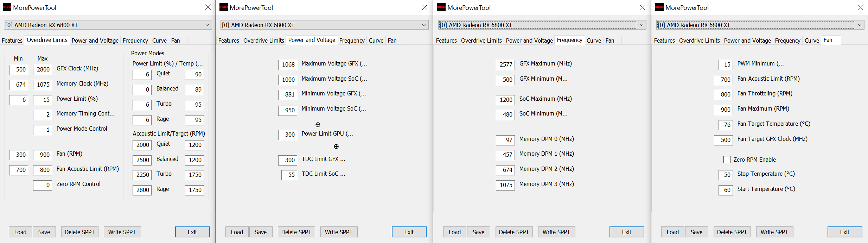Click Fan Target Temperature field 76
Image resolution: width=868 pixels, height=243 pixels.
[726, 125]
